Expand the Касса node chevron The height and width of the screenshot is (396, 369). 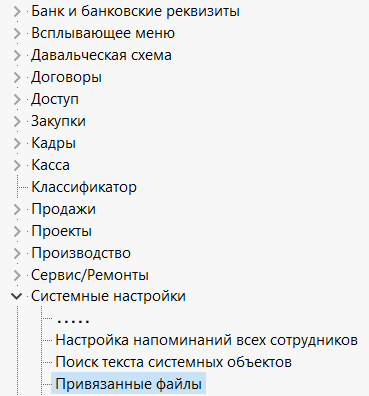17,165
